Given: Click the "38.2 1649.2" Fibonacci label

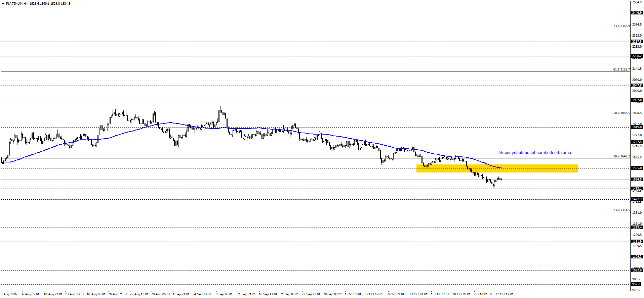Looking at the screenshot, I should pos(621,156).
